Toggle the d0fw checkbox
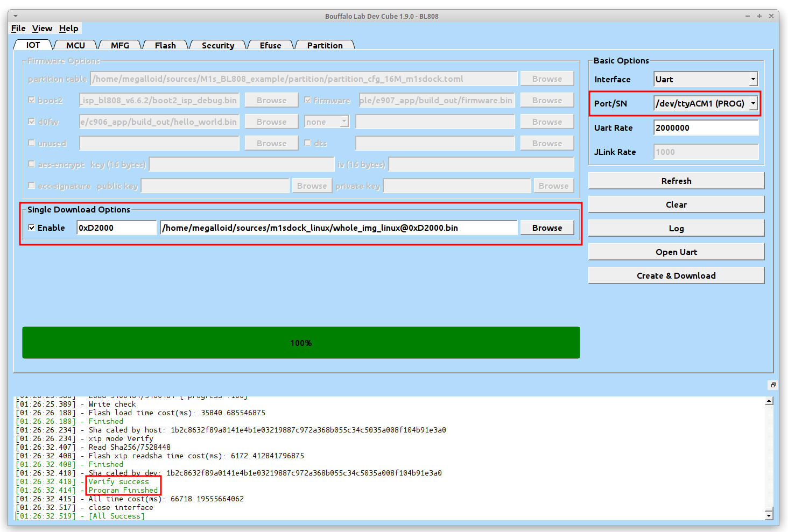 (32, 122)
